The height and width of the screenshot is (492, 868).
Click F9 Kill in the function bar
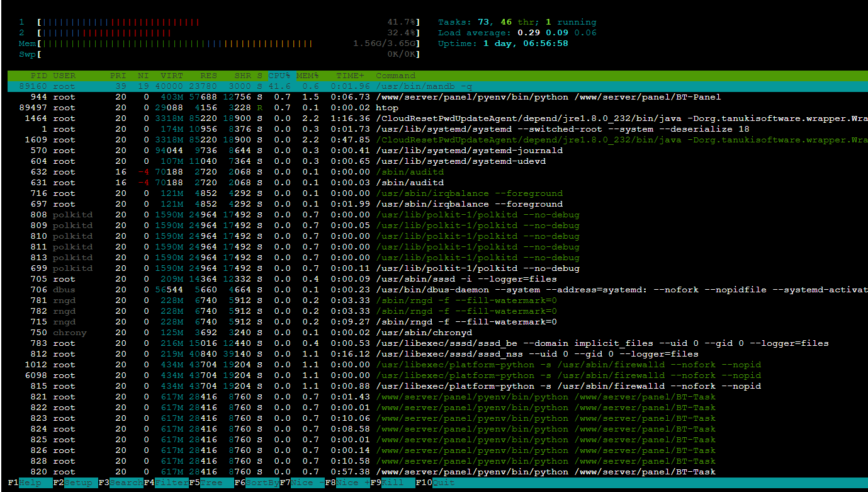(393, 483)
